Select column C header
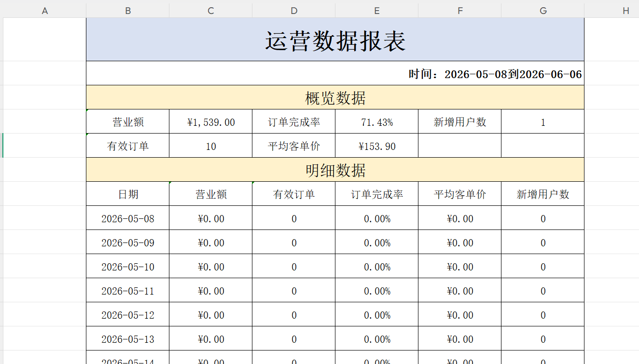Viewport: 639px width, 364px height. pos(211,11)
